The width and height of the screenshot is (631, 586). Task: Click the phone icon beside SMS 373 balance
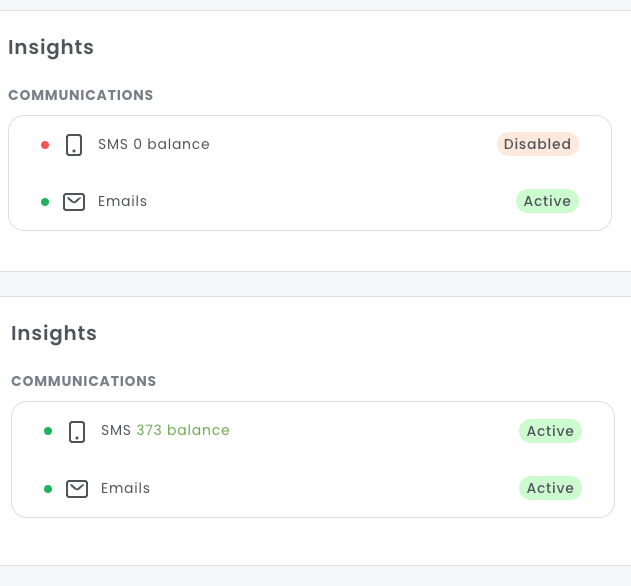coord(77,432)
